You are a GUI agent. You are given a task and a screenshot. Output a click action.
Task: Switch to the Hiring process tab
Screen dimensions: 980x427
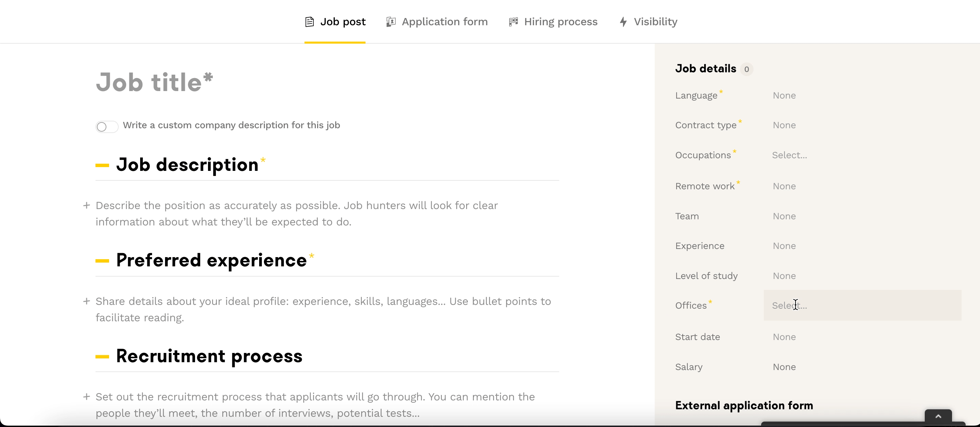point(560,22)
